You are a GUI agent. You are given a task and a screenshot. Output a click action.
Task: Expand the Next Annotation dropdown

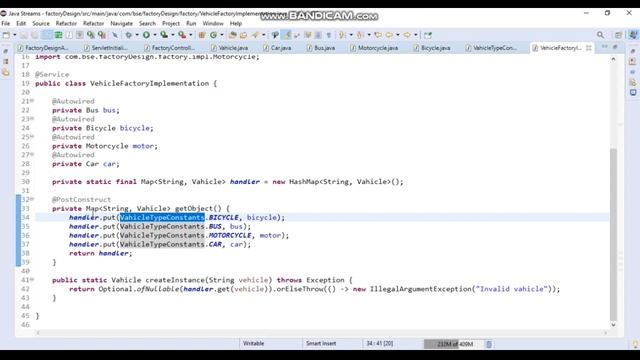[351, 35]
